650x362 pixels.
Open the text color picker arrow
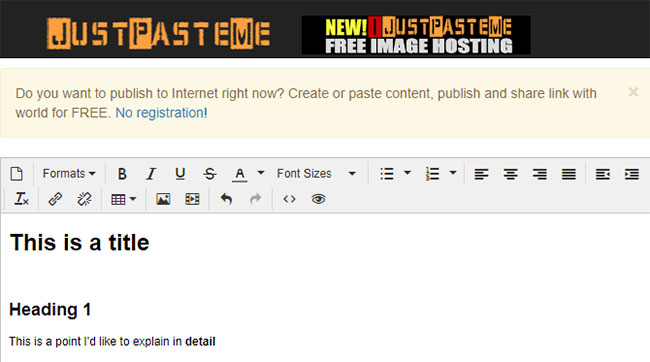pos(261,173)
